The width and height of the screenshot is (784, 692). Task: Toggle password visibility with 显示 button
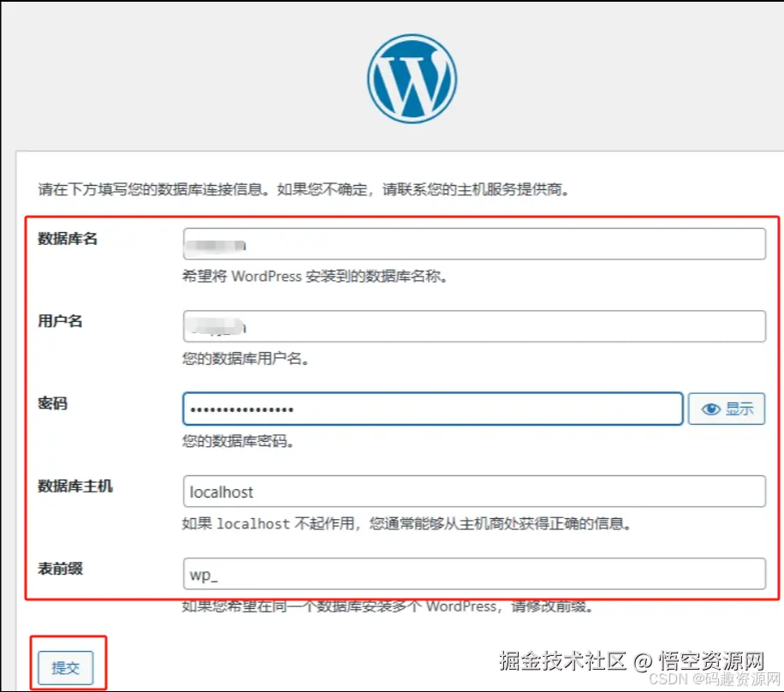[x=727, y=409]
